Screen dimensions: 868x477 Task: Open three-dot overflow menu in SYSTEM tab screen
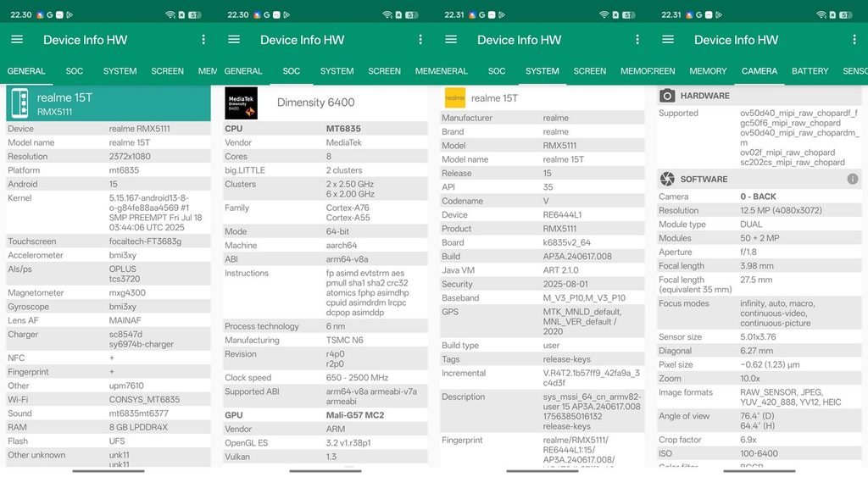pyautogui.click(x=637, y=39)
